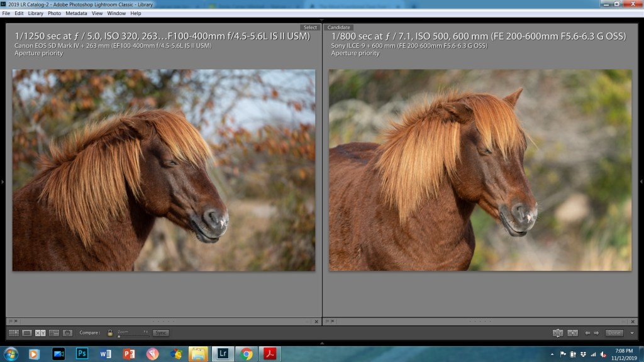Viewport: 644px width, 362px height.
Task: Switch to Survey view icon
Action: click(x=54, y=332)
